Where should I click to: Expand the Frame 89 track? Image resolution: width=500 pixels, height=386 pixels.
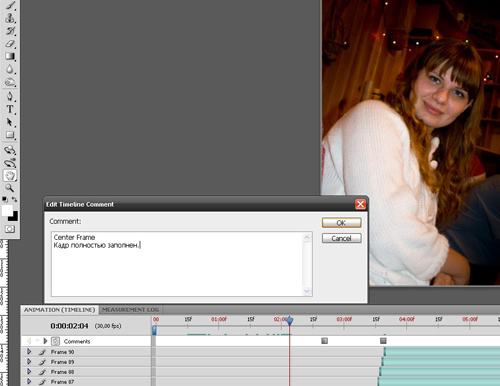tap(29, 361)
